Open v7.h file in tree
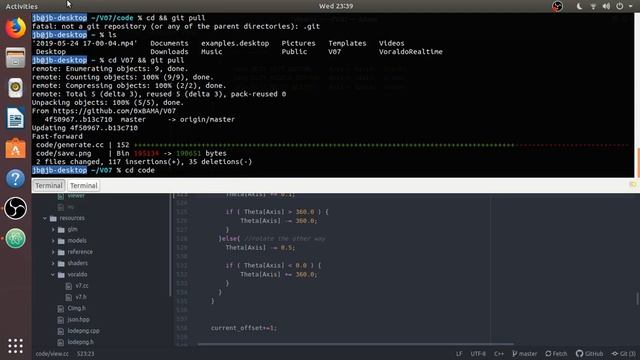 [x=81, y=297]
